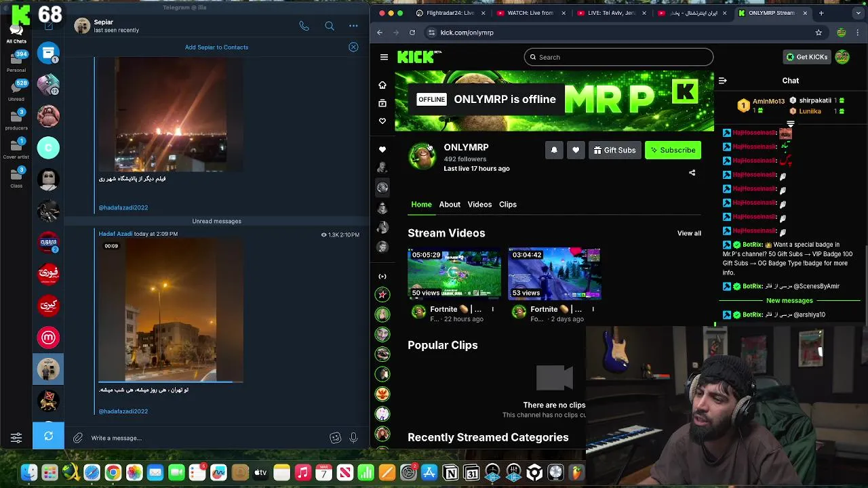
Task: Open Telegram settings sliders icon
Action: [x=16, y=438]
